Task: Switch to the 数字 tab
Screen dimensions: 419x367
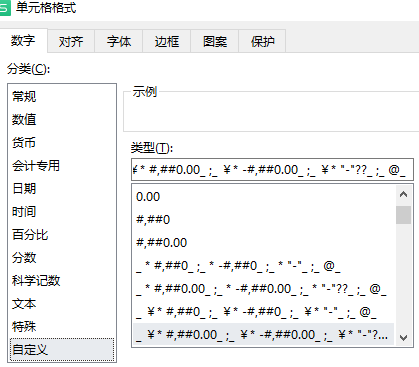Action: (x=23, y=40)
